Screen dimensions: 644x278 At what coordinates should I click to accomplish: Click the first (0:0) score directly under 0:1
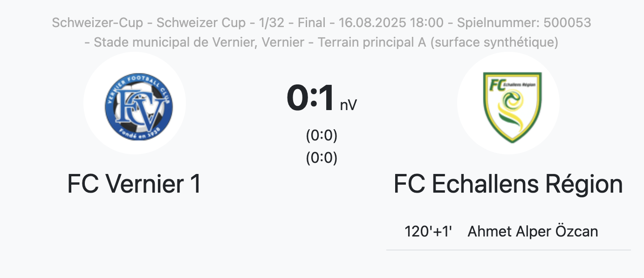pos(322,135)
